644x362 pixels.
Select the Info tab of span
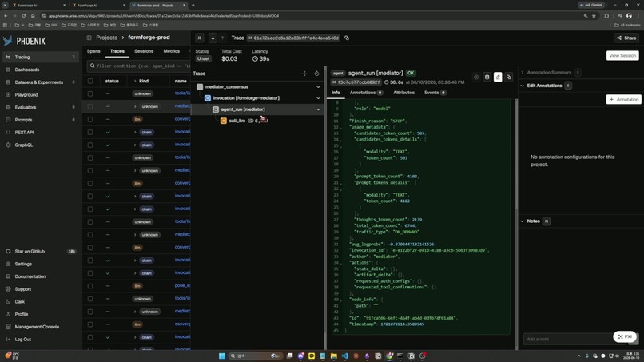336,93
